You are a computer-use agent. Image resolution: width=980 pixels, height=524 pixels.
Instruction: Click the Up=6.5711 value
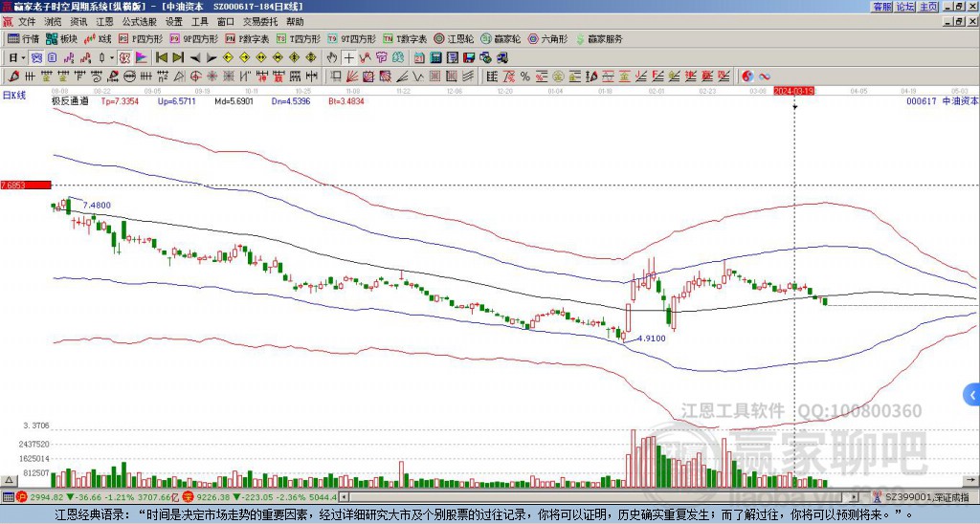[177, 100]
